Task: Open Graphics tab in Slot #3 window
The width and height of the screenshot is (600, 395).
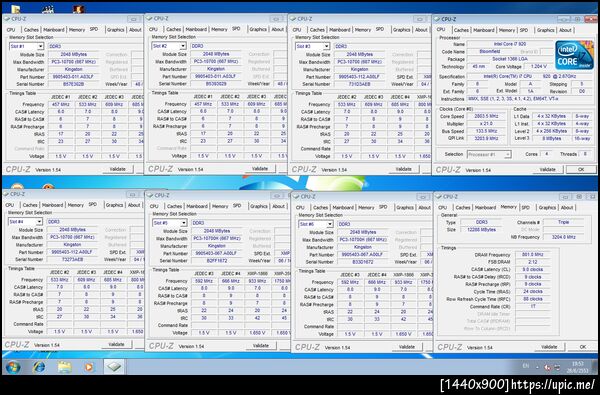Action: click(401, 29)
